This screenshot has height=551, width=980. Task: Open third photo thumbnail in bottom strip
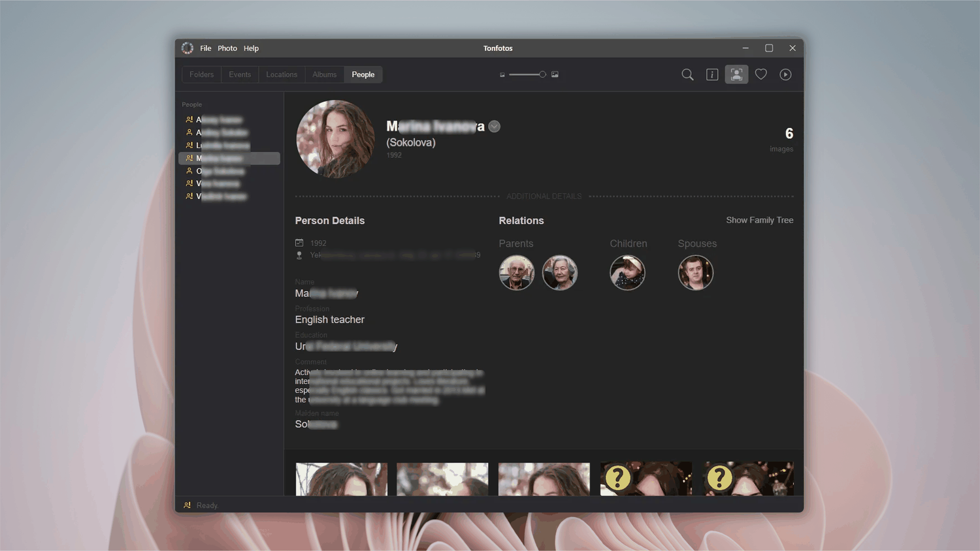544,479
